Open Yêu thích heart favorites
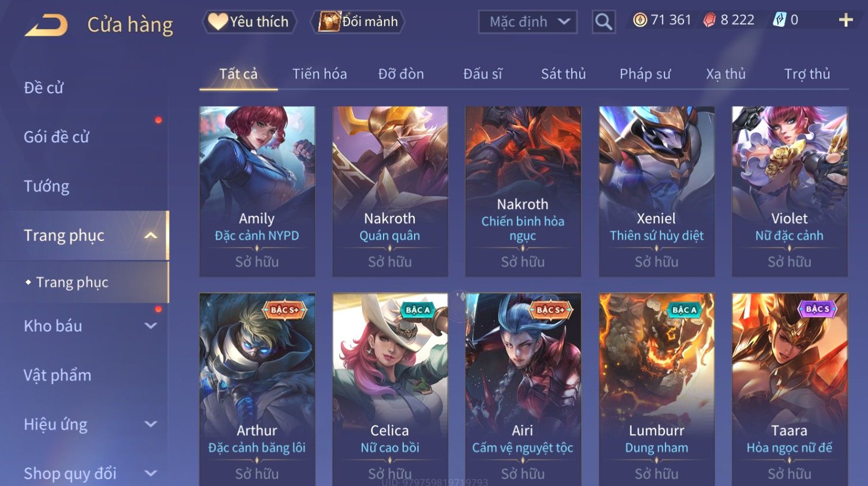 click(249, 22)
